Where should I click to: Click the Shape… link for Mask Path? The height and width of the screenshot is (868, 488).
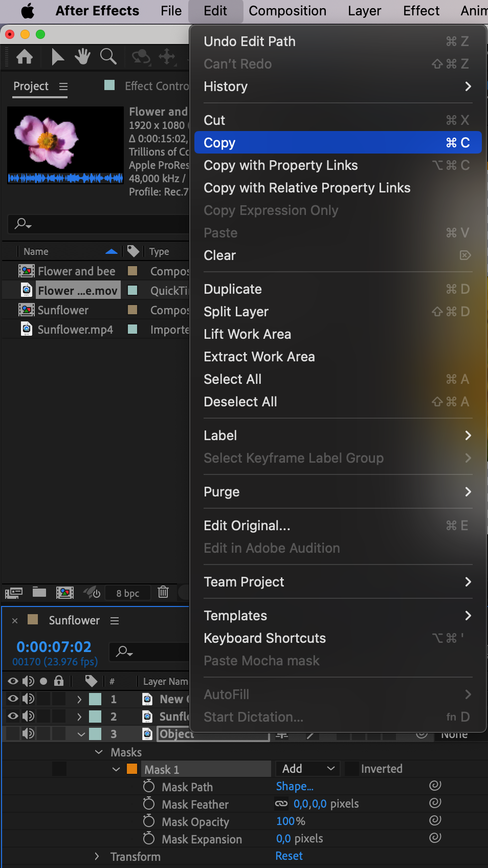pyautogui.click(x=295, y=786)
